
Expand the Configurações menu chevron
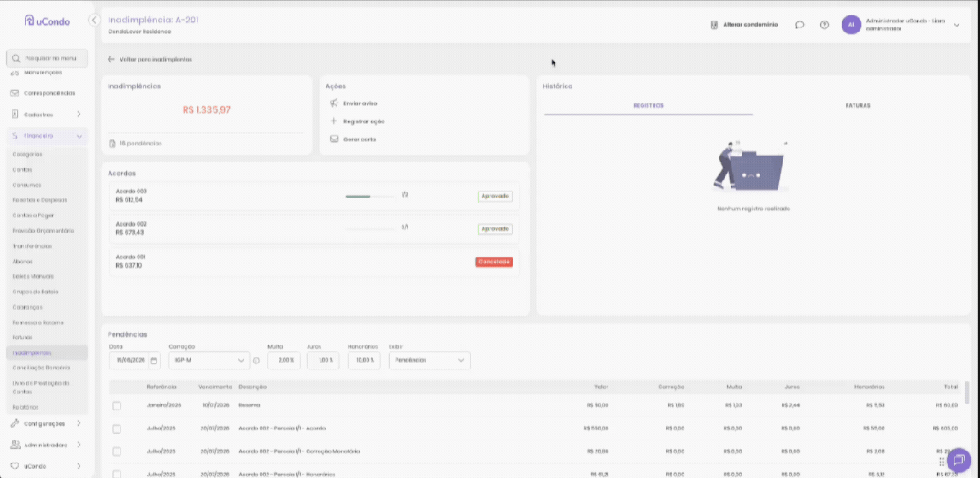pos(79,423)
